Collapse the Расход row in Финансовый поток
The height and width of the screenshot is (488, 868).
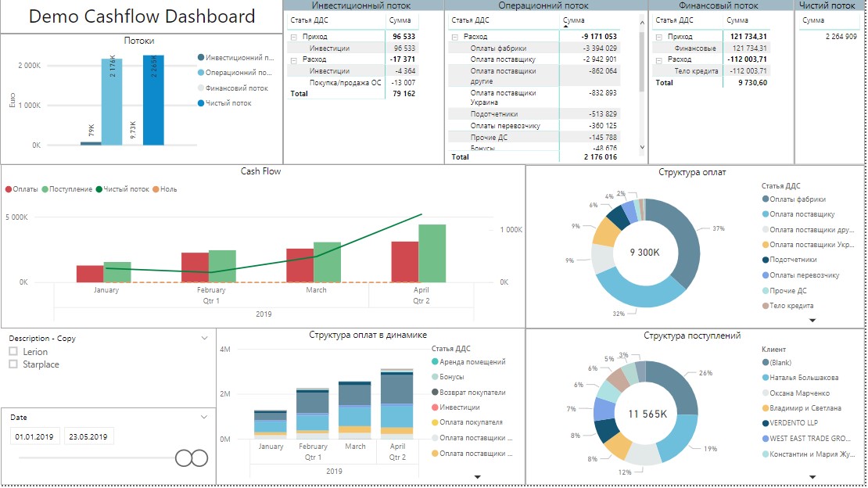pos(658,59)
